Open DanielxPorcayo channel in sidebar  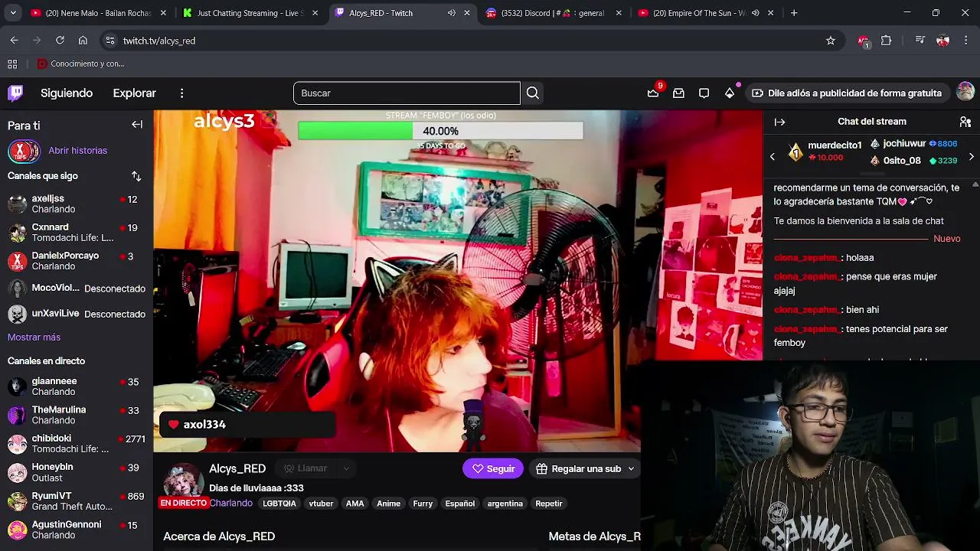[77, 261]
